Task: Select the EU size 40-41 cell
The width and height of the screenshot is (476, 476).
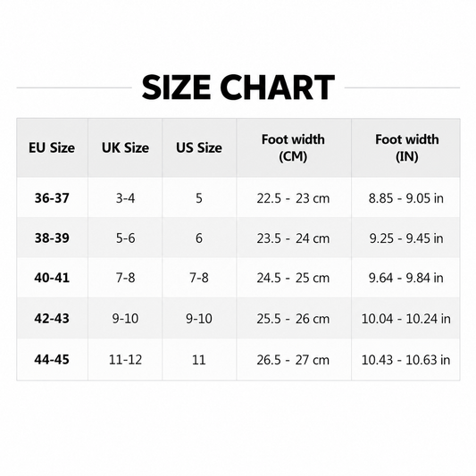Action: pyautogui.click(x=52, y=278)
